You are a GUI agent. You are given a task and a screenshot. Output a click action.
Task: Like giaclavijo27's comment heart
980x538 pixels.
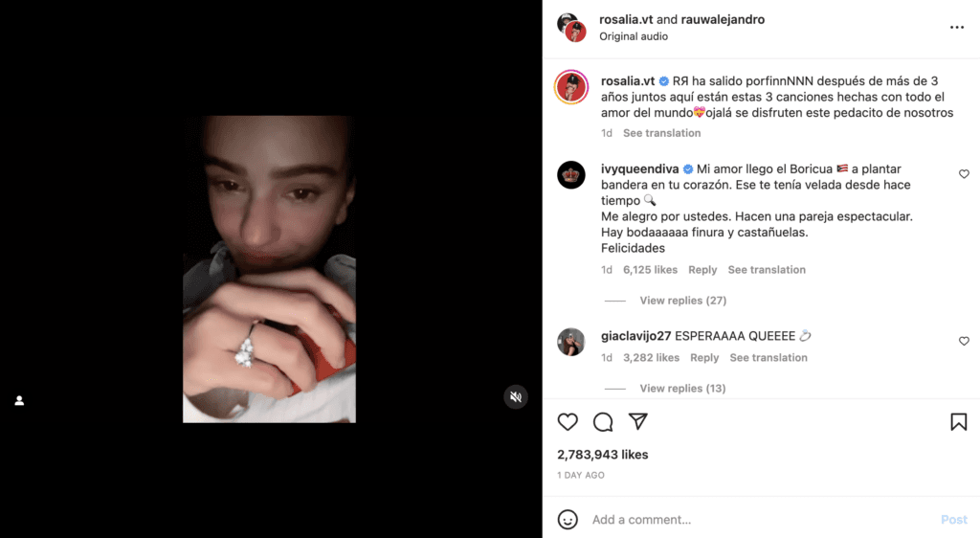tap(964, 341)
